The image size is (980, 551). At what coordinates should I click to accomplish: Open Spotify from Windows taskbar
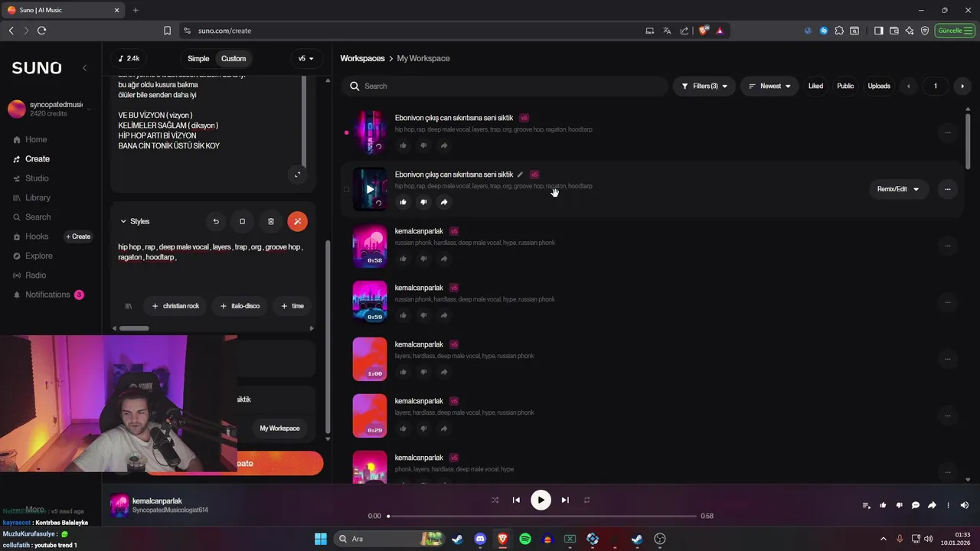coord(525,539)
